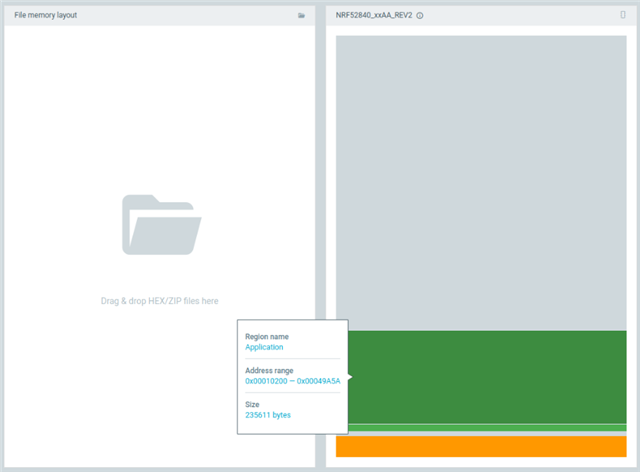Click the NRF52840_xxAA_REV2 device title
Image resolution: width=640 pixels, height=472 pixels.
coord(373,16)
